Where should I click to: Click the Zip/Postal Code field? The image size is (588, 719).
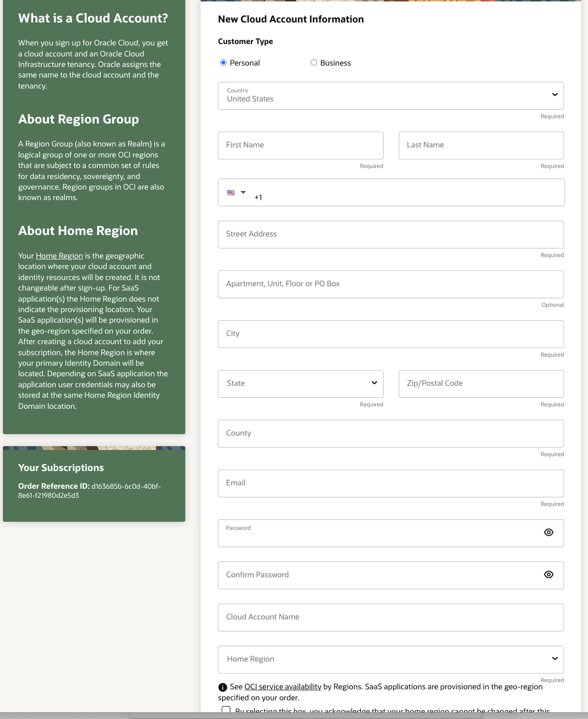pyautogui.click(x=481, y=383)
